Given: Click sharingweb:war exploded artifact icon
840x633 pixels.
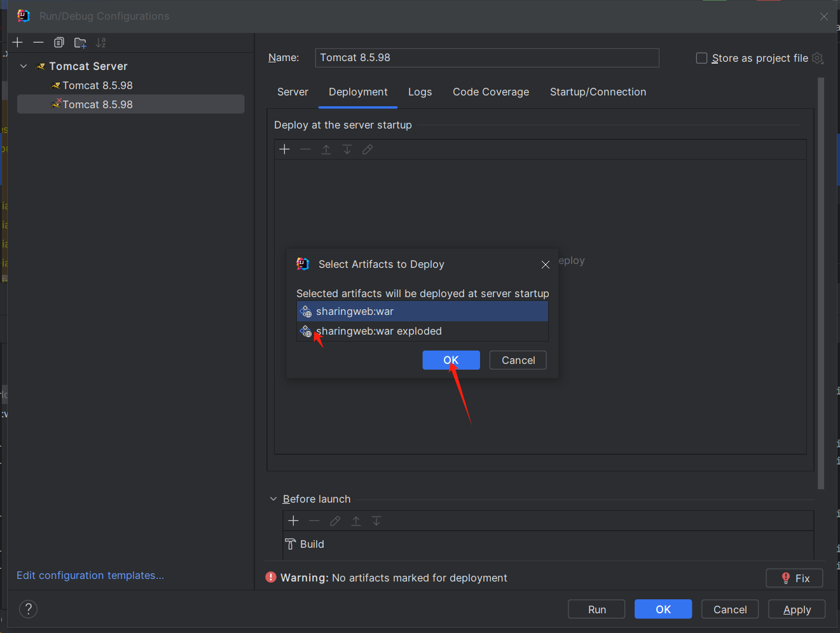Looking at the screenshot, I should (x=306, y=331).
